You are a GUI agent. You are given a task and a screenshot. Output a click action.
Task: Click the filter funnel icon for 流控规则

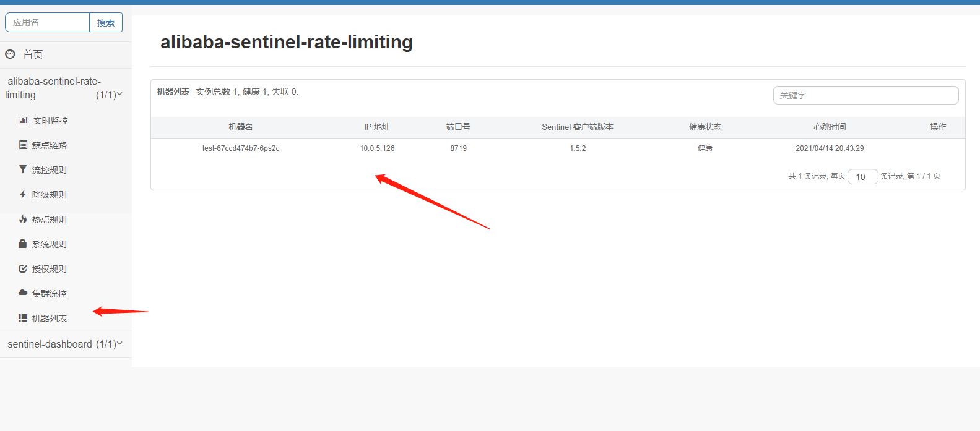click(23, 169)
